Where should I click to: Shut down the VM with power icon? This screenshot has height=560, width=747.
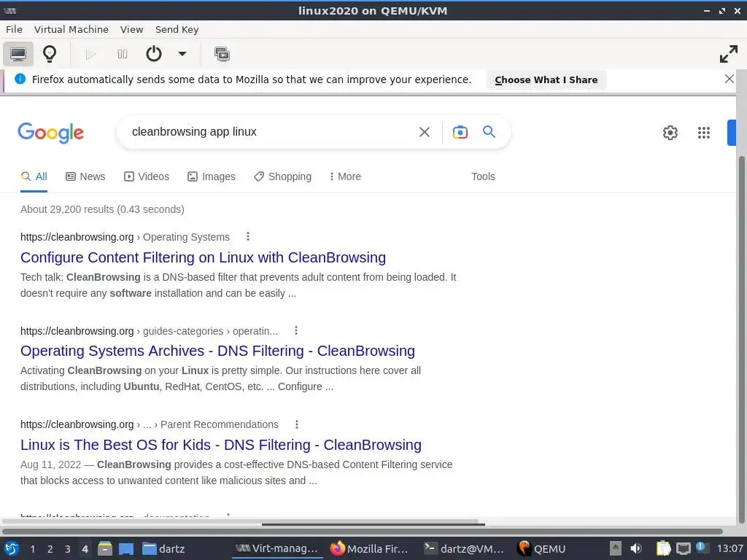click(x=153, y=54)
